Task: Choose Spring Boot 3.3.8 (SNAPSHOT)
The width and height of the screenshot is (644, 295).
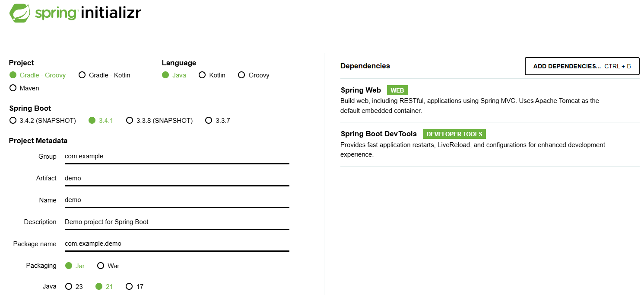Action: coord(159,121)
